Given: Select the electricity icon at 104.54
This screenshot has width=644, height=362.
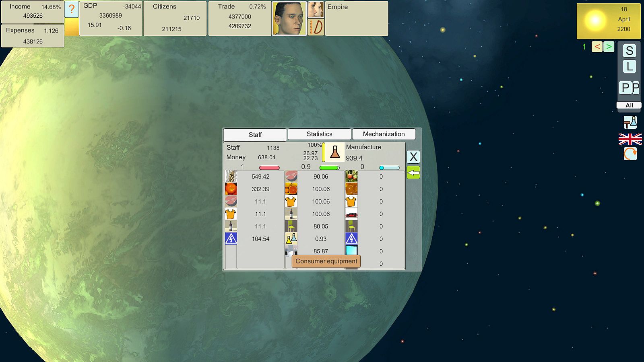Looking at the screenshot, I should (x=231, y=239).
